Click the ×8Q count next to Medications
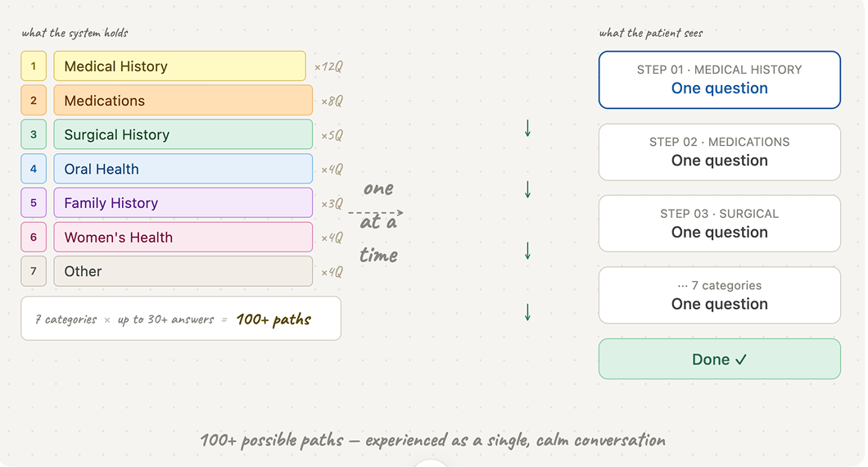The image size is (868, 467). [x=332, y=101]
